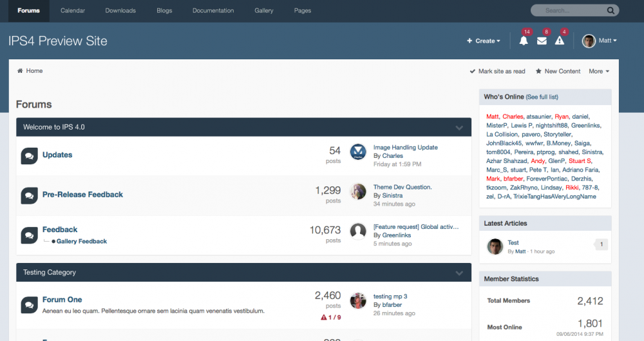Viewport: 644px width, 341px height.
Task: Click the Forum One speech bubble icon
Action: pyautogui.click(x=29, y=305)
